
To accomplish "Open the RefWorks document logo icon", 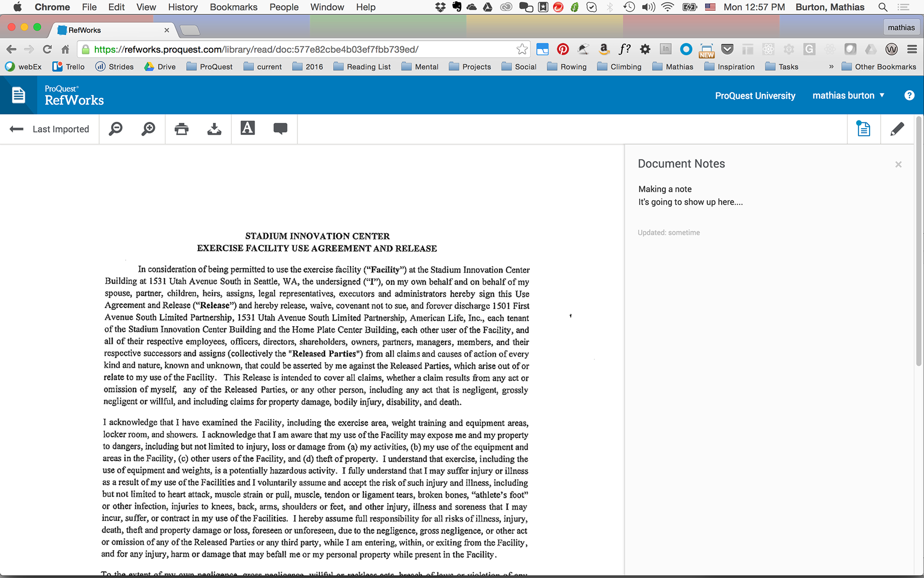I will point(18,95).
